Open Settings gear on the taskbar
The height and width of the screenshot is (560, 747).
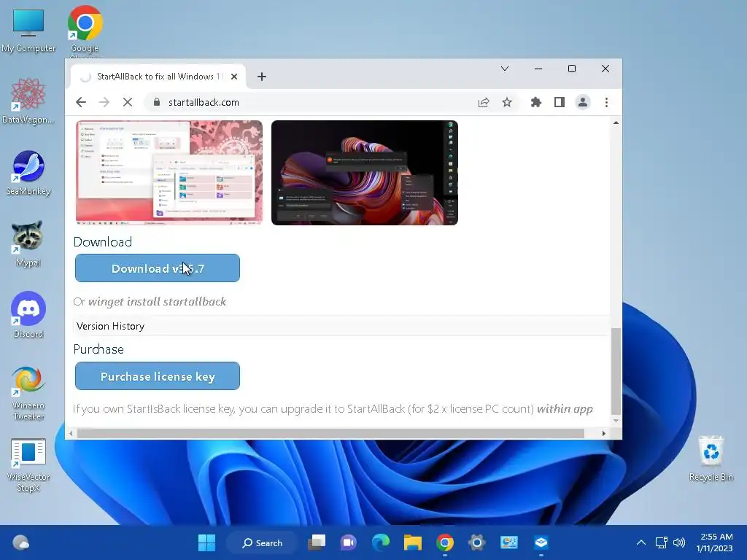tap(477, 542)
